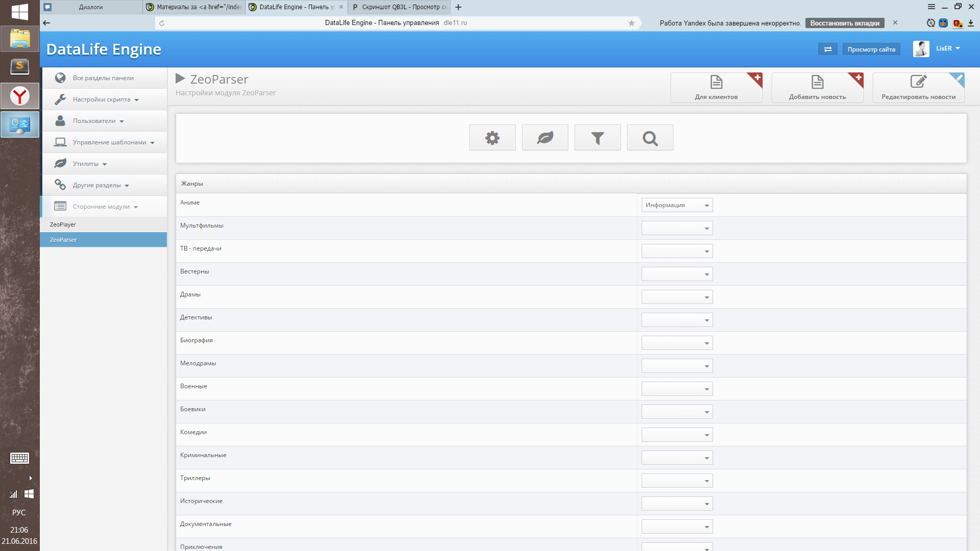Click the leaf icon tab button
This screenshot has height=551, width=980.
(545, 138)
